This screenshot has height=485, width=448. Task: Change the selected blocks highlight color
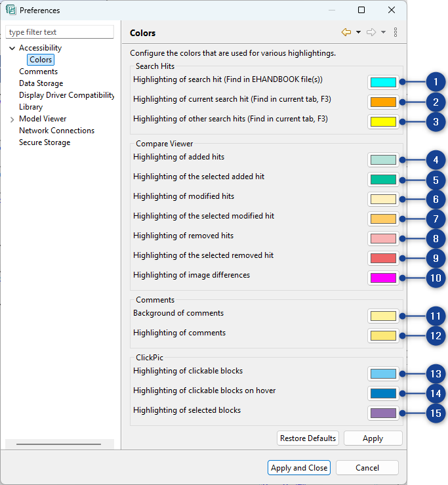coord(383,413)
